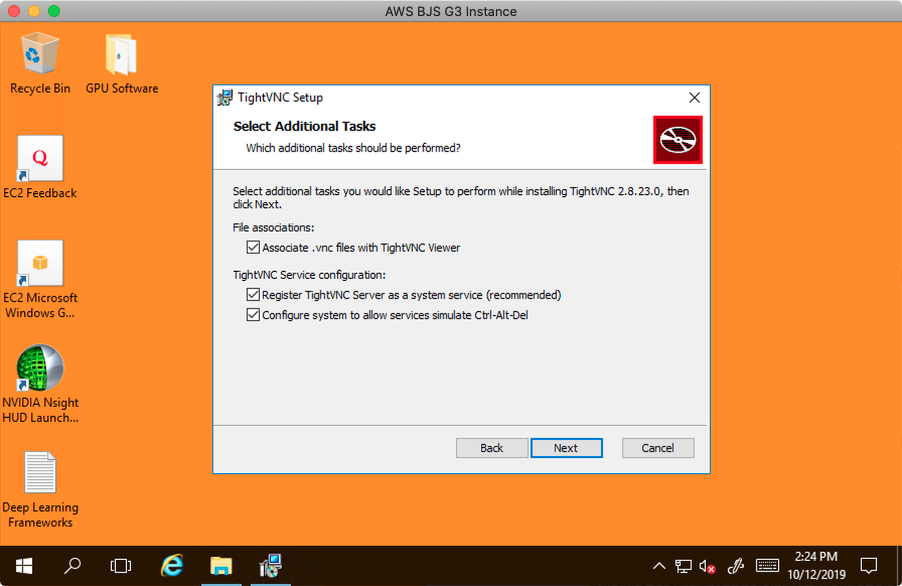This screenshot has height=586, width=902.
Task: Select the EC2 Microsoft Windows Guide shortcut
Action: pos(40,265)
